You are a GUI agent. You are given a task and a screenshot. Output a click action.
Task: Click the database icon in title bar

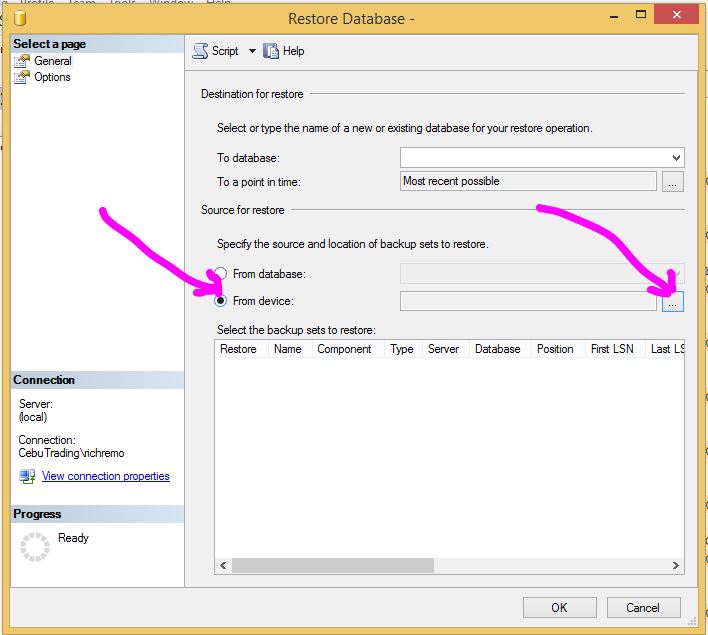(20, 19)
